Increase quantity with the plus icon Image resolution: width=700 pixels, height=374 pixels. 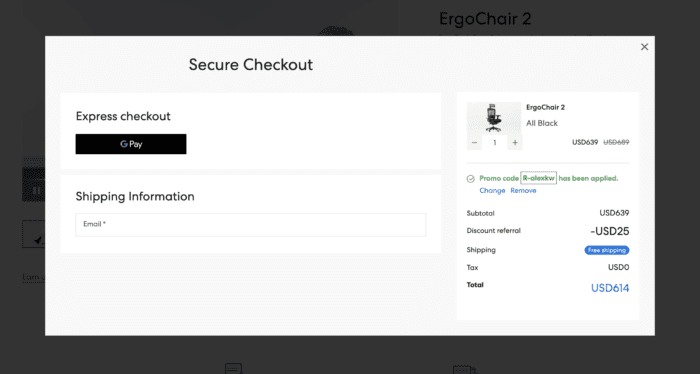click(x=515, y=143)
